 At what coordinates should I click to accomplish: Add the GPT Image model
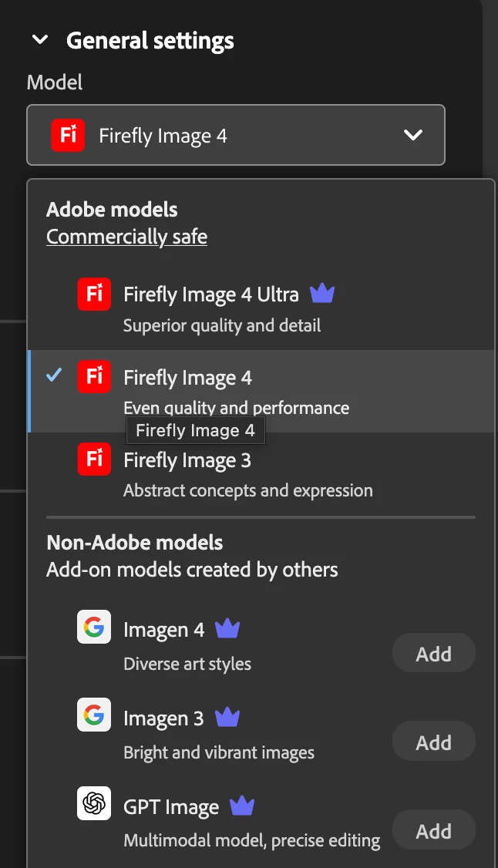[433, 830]
